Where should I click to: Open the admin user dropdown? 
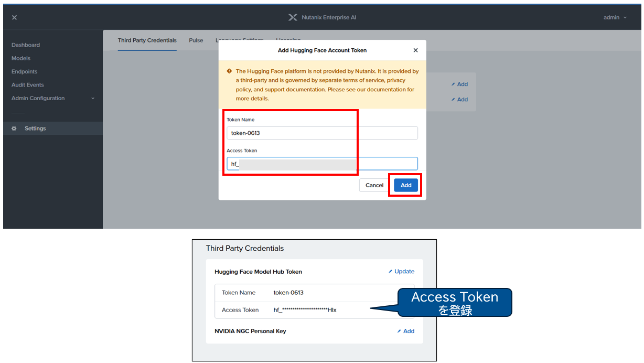coord(615,17)
